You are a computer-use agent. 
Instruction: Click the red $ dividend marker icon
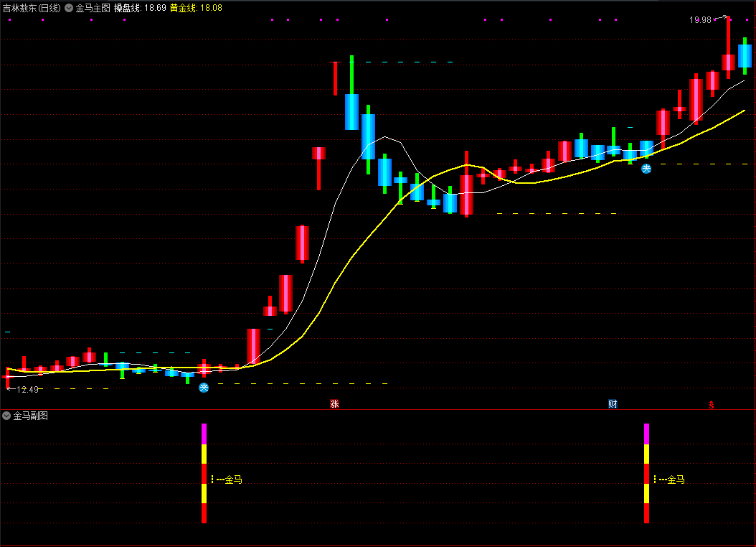point(712,404)
